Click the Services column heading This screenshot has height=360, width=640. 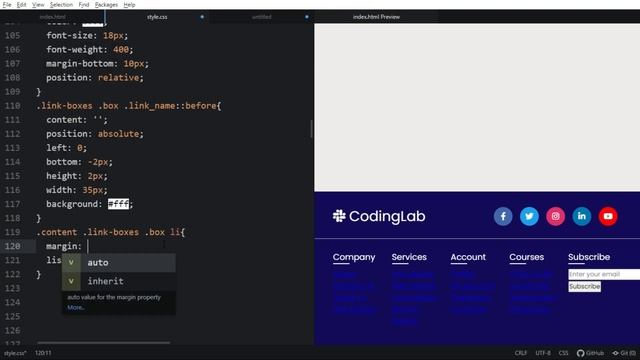(x=409, y=257)
